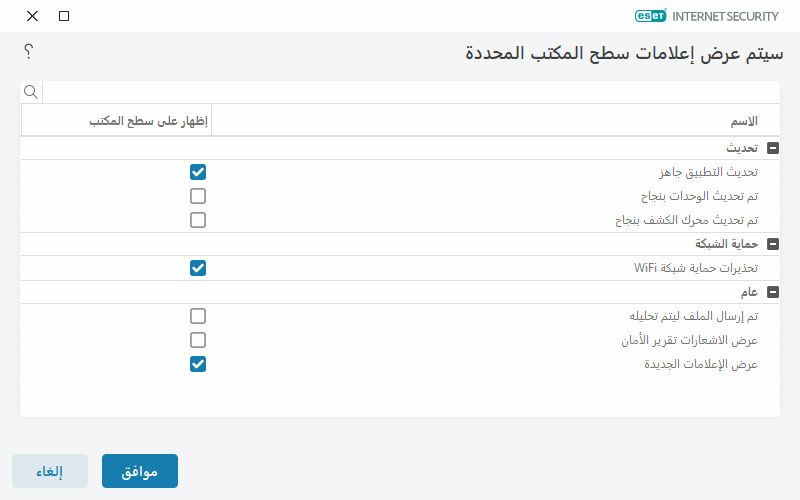Select عرض الاشعارات تقرير الأمان text
Screen dimensions: 800x500
tap(689, 340)
